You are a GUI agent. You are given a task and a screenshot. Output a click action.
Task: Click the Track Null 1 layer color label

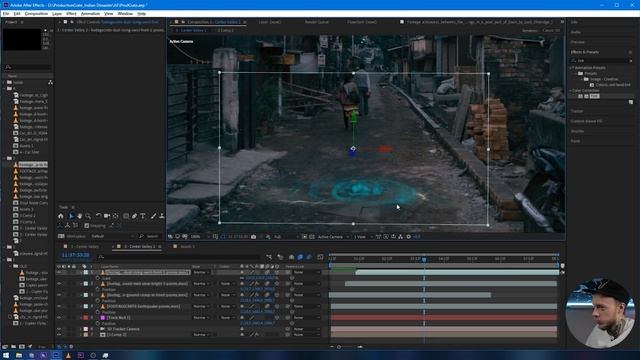pos(86,318)
